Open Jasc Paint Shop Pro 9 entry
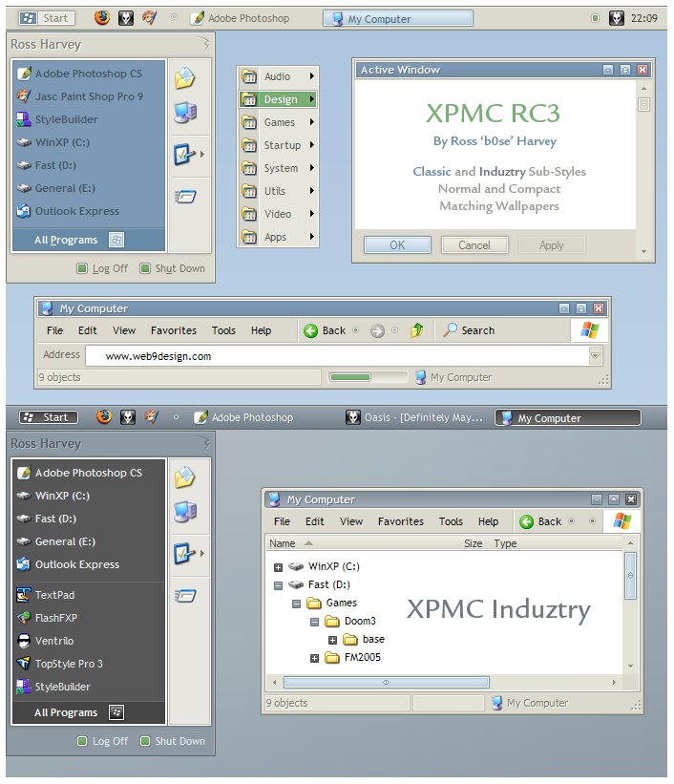 pos(80,96)
